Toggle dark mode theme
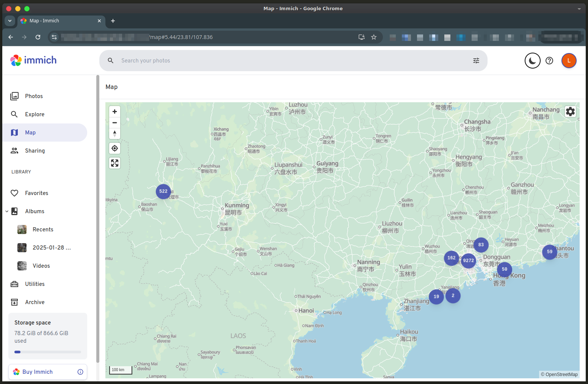The image size is (588, 384). [532, 61]
